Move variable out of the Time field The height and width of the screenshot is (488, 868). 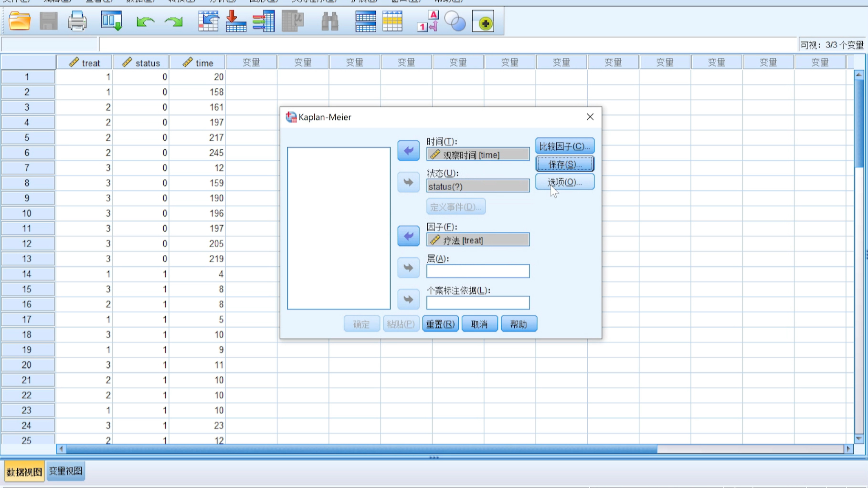pos(408,151)
